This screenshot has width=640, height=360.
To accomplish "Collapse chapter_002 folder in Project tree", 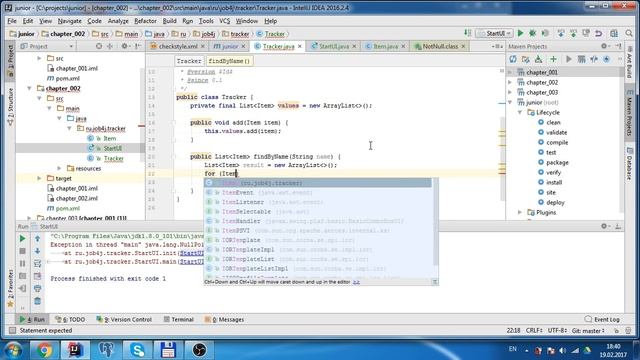I will [29, 88].
